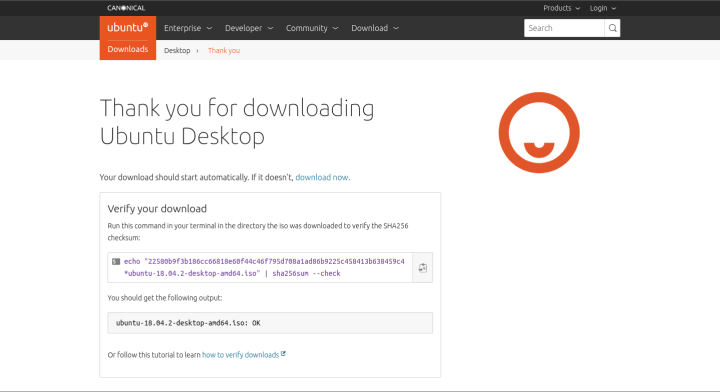The image size is (720, 392).
Task: Click the orange Ubuntu smiley graphic
Action: (539, 133)
